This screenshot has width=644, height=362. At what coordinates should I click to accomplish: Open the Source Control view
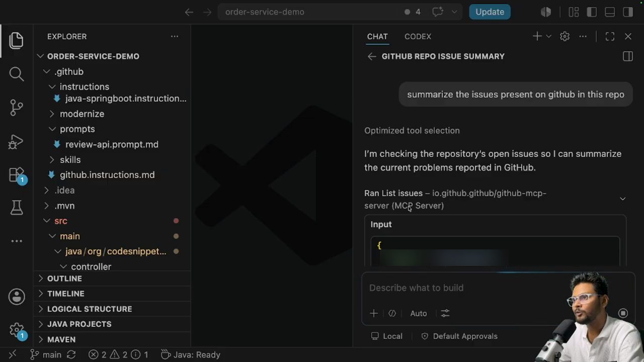tap(16, 108)
